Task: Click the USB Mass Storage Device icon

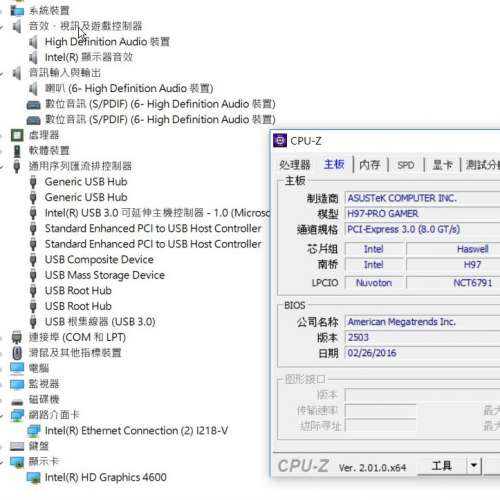Action: 33,275
